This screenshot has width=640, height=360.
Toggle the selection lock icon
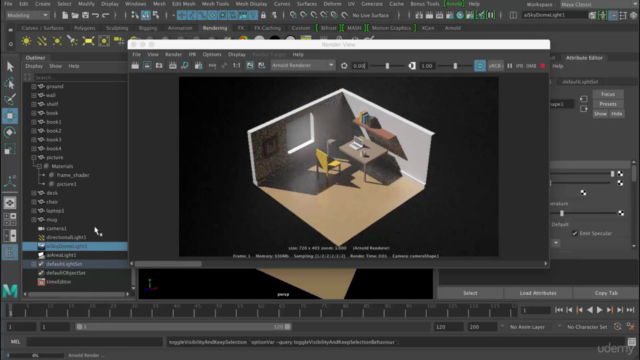(264, 15)
